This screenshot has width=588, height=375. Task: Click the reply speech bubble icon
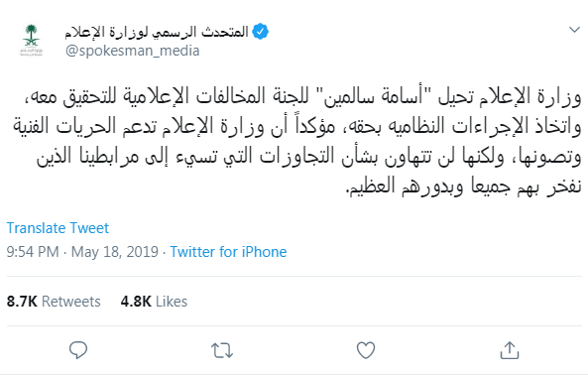pos(78,350)
